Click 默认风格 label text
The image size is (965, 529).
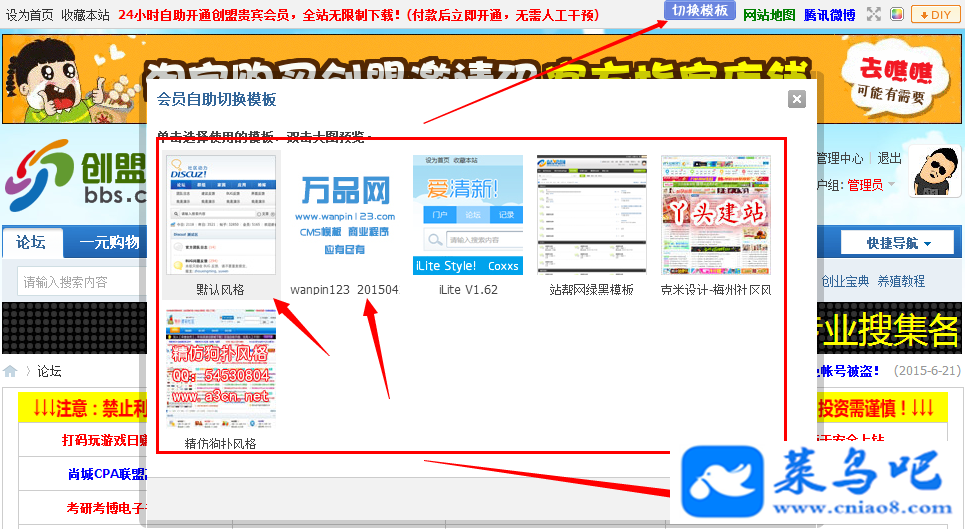click(220, 290)
